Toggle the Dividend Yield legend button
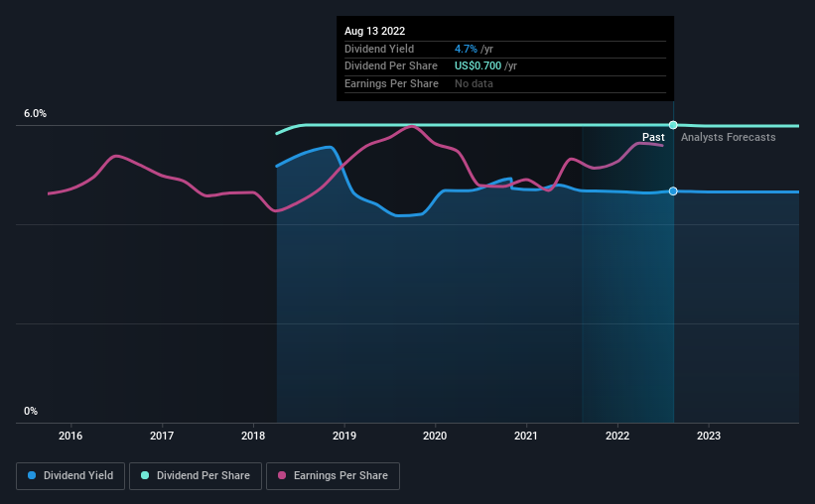 pos(70,476)
